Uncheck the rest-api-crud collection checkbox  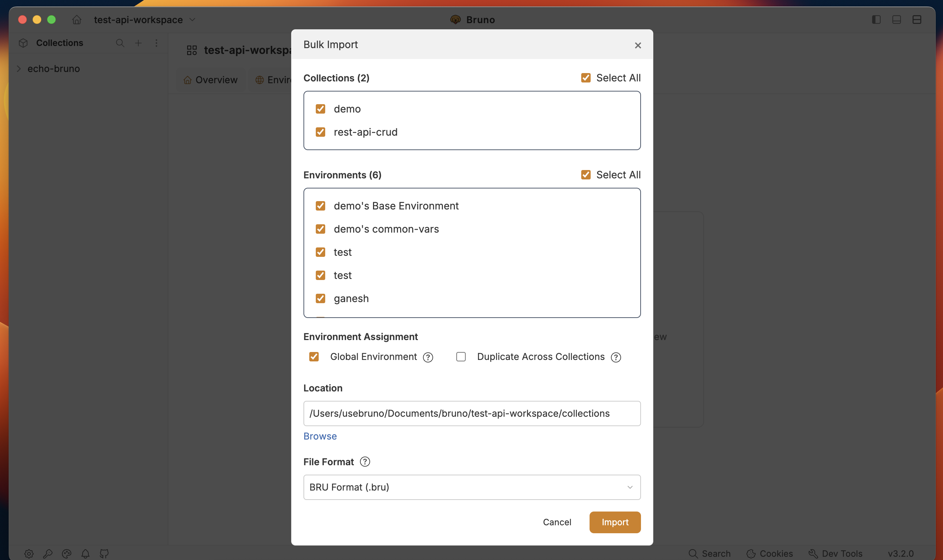pos(320,132)
